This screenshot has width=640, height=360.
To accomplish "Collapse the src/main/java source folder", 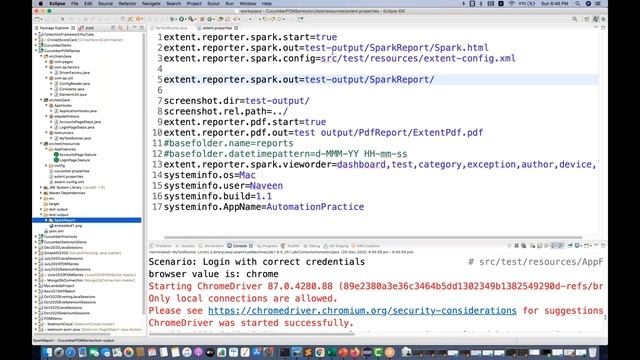I will [41, 56].
